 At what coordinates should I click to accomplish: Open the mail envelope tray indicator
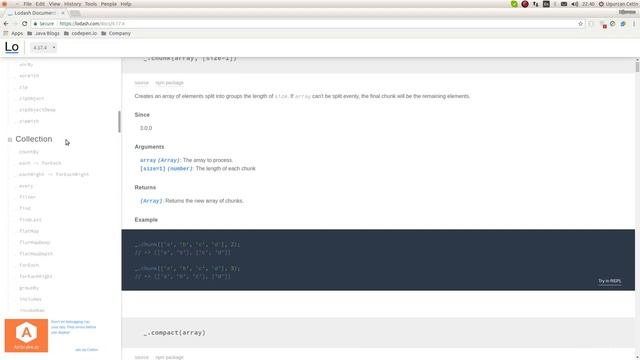coord(564,4)
